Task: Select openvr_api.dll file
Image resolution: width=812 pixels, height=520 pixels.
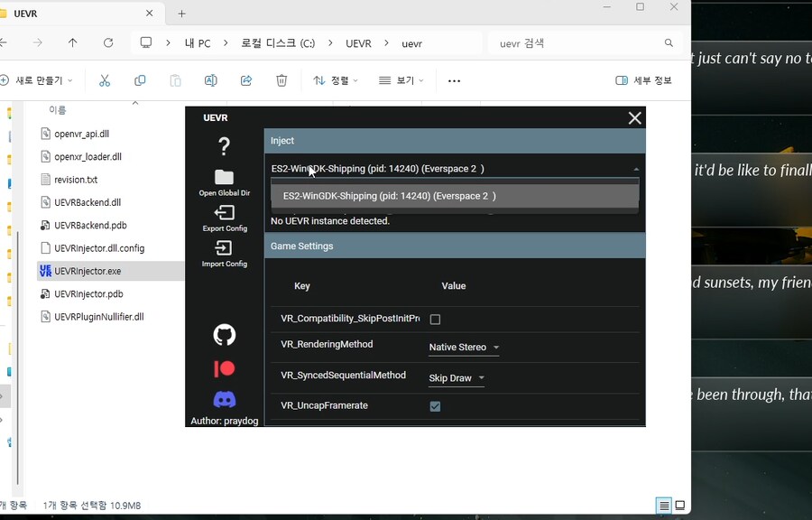Action: 81,134
